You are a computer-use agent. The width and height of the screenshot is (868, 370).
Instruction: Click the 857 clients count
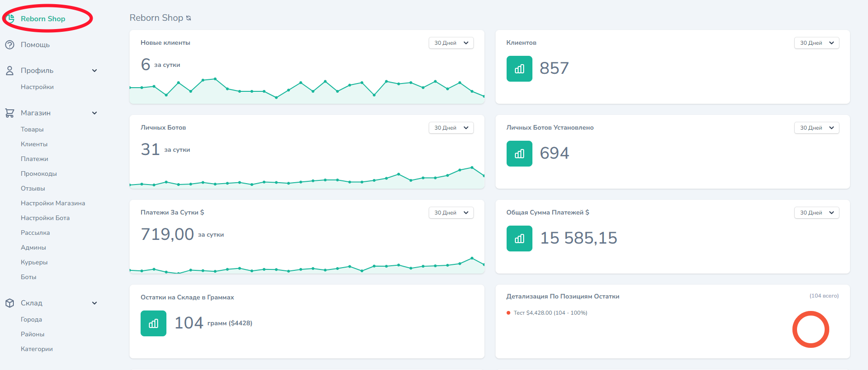[554, 68]
